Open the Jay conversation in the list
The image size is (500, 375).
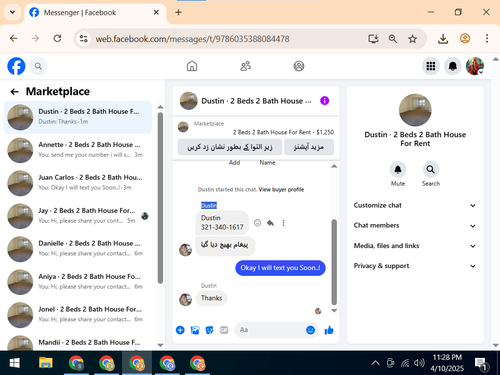78,216
